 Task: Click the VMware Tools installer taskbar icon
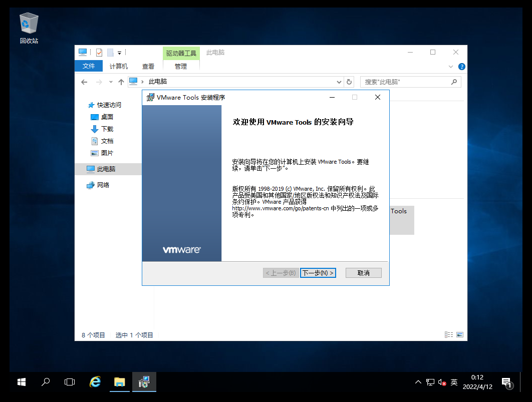[144, 382]
